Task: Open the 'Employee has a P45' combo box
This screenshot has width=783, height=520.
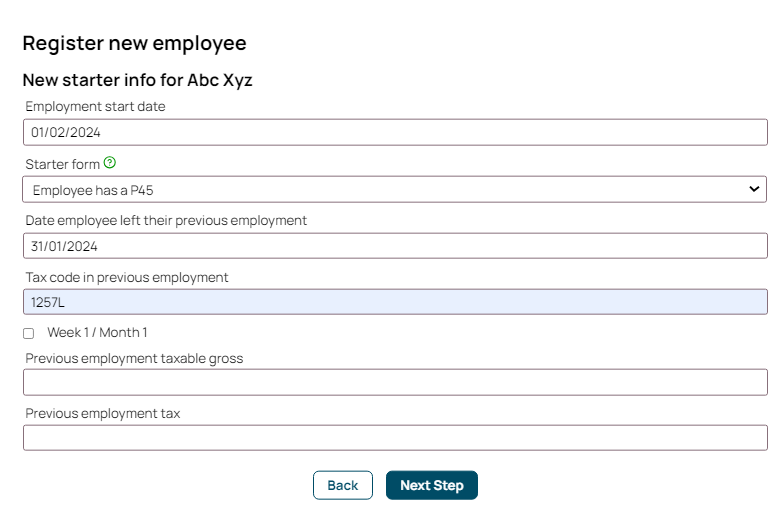Action: [x=394, y=189]
